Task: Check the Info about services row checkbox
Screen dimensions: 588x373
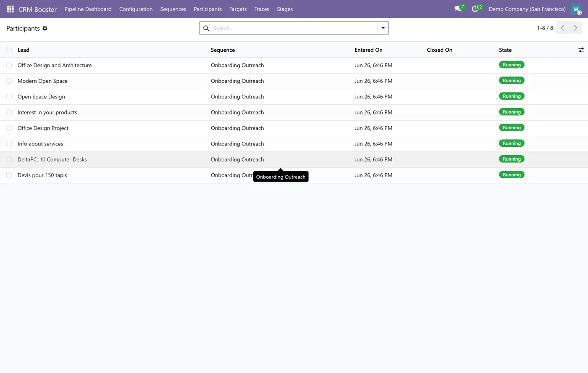Action: point(9,144)
